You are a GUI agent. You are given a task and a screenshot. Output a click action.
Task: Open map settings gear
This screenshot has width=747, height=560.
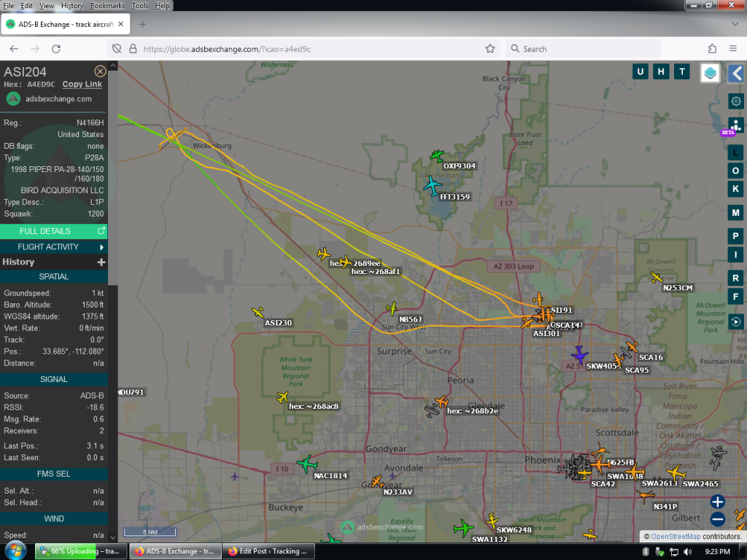coord(735,101)
